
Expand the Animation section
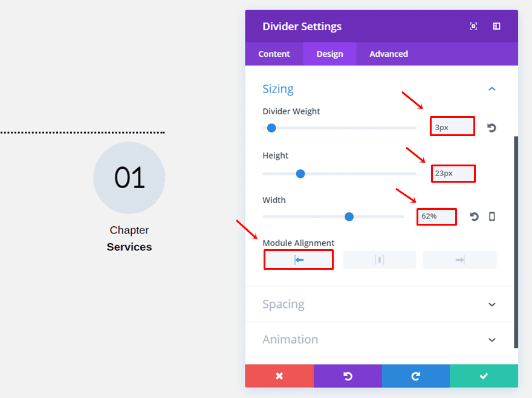[x=492, y=340]
